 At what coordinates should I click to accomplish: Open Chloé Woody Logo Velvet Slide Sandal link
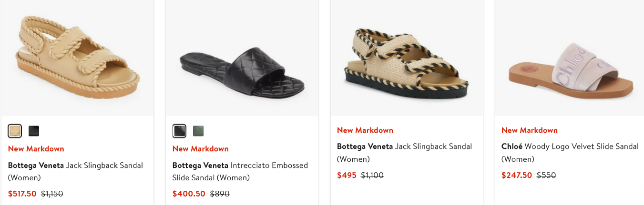coord(570,152)
